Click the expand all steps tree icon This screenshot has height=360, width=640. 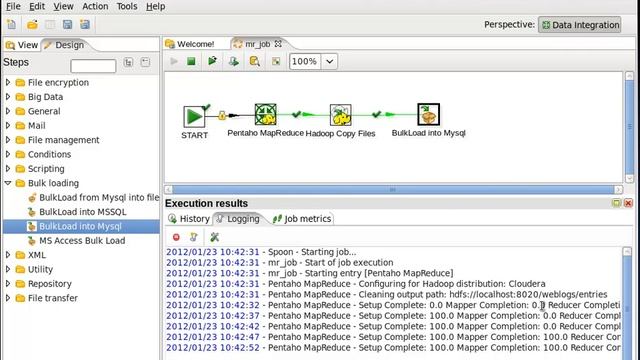[x=129, y=62]
